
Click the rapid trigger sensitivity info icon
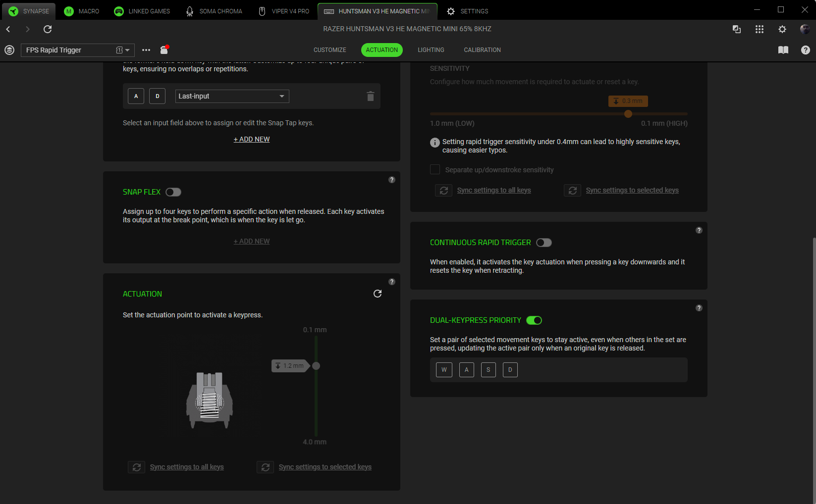[x=435, y=143]
